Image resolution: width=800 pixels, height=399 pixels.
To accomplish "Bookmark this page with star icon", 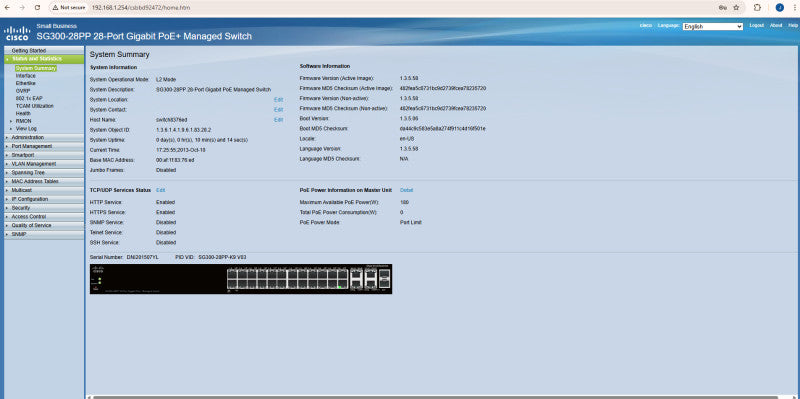I will tap(736, 8).
